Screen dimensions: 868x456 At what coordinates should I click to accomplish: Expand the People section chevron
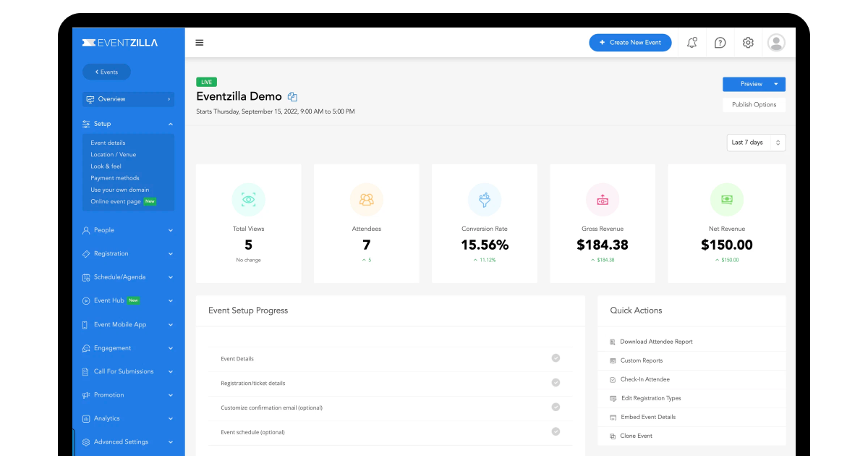171,230
